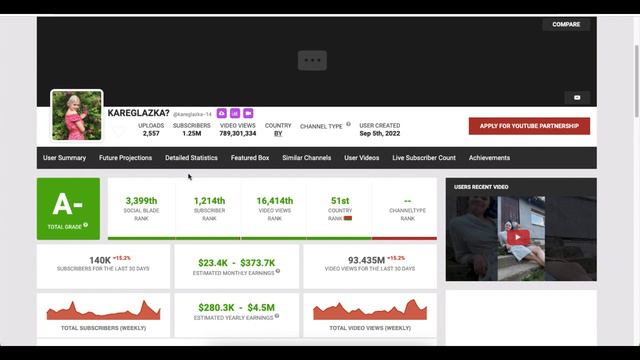
Task: Click the 1.25M subscribers count
Action: [x=191, y=133]
